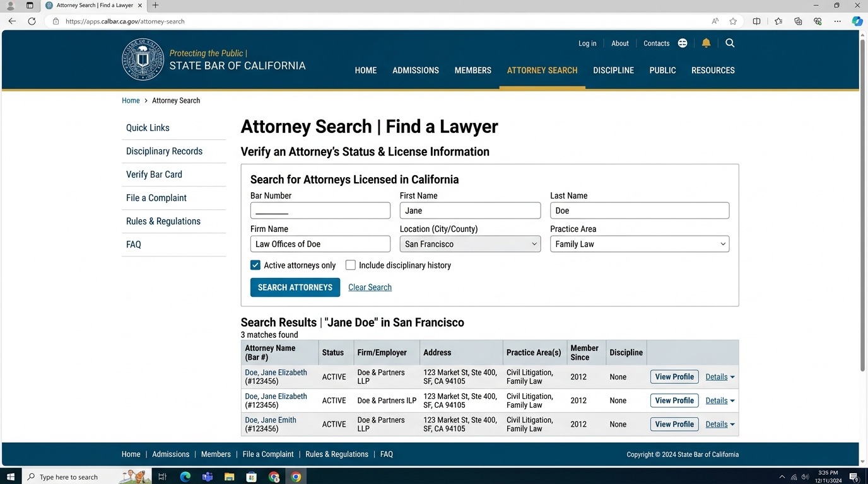Click the Last Name field containing Doe
868x484 pixels.
640,210
